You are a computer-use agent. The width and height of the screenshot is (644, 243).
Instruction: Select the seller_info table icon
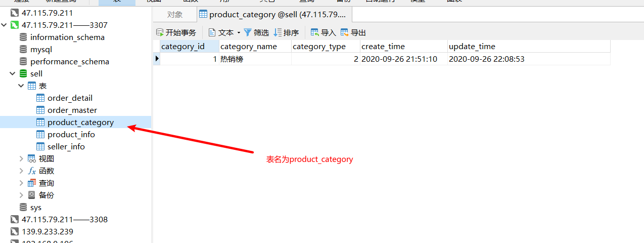pyautogui.click(x=40, y=146)
